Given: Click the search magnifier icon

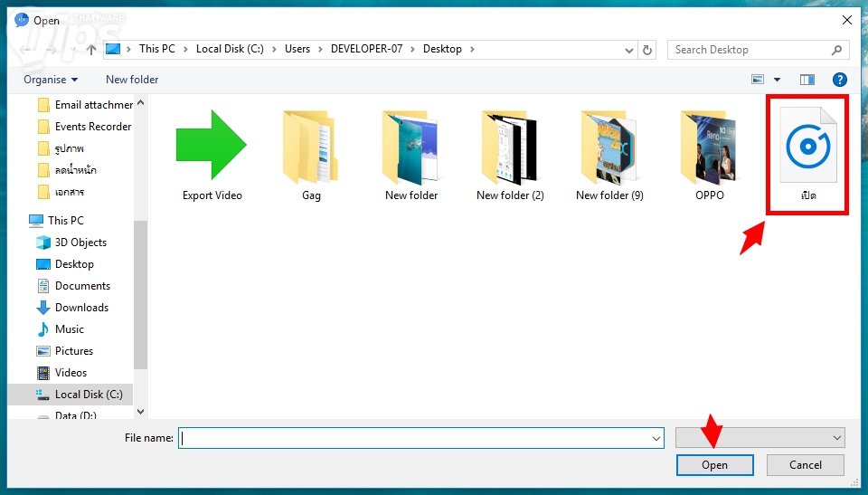Looking at the screenshot, I should pyautogui.click(x=836, y=50).
